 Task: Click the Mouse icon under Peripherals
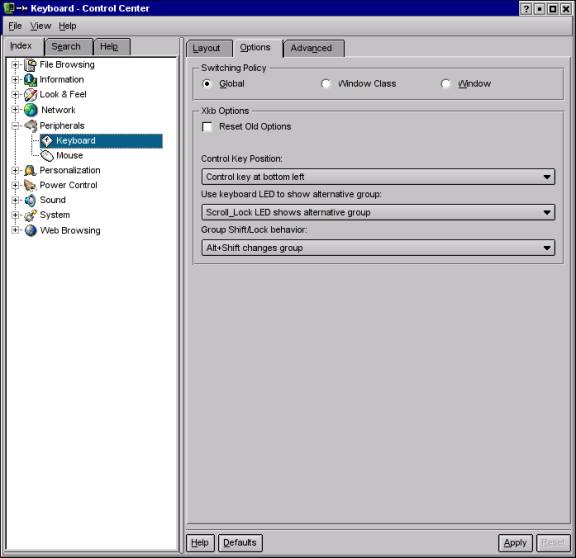pyautogui.click(x=47, y=156)
